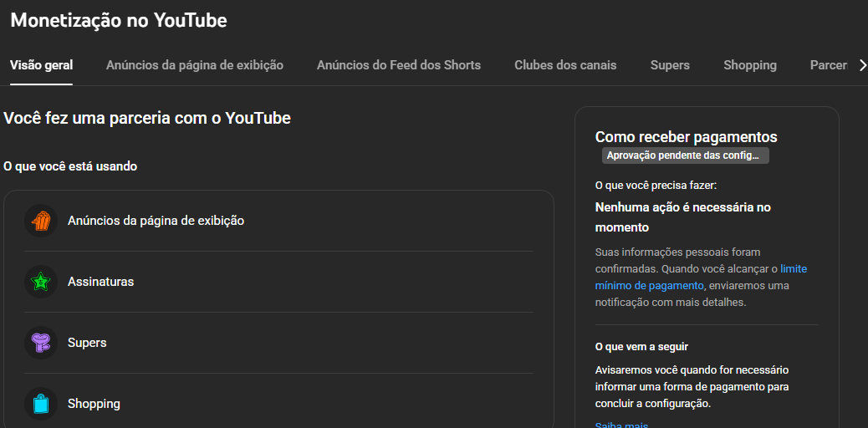Image resolution: width=868 pixels, height=428 pixels.
Task: Open the Anúncios do Feed dos Shorts tab
Action: tap(399, 65)
